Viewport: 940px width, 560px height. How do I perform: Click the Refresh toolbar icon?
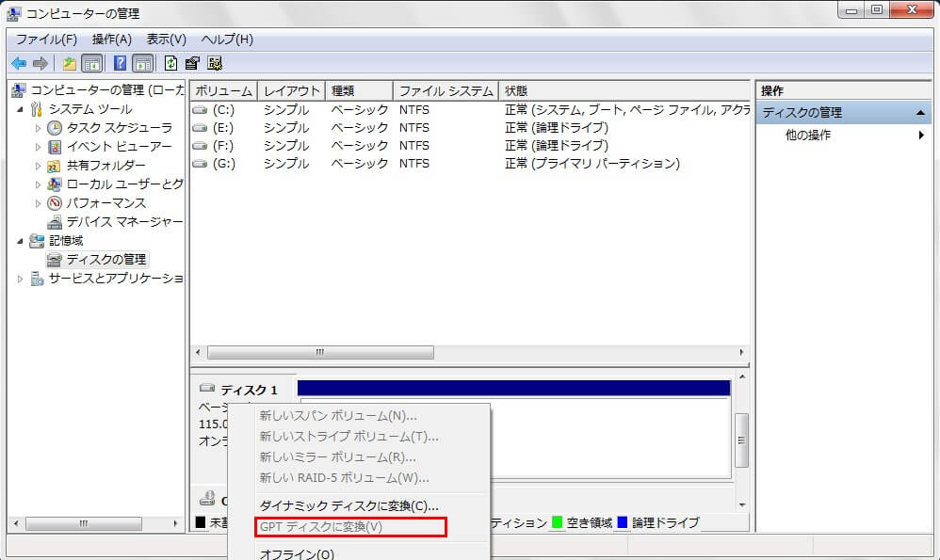(x=170, y=63)
